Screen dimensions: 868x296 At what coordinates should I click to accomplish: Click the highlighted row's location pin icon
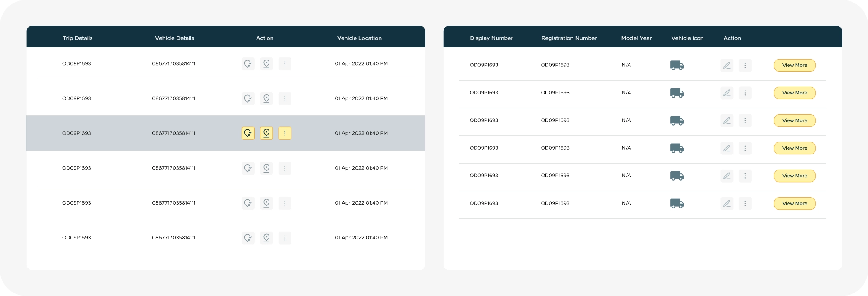click(x=266, y=133)
